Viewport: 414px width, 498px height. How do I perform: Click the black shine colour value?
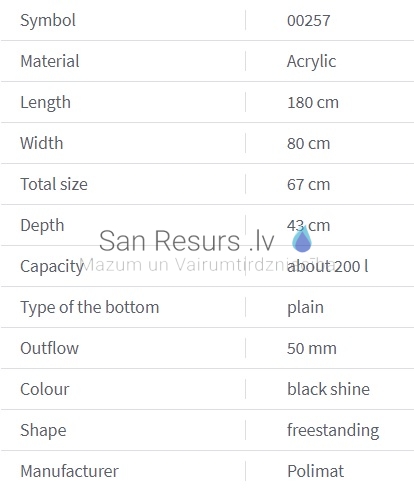click(x=328, y=389)
